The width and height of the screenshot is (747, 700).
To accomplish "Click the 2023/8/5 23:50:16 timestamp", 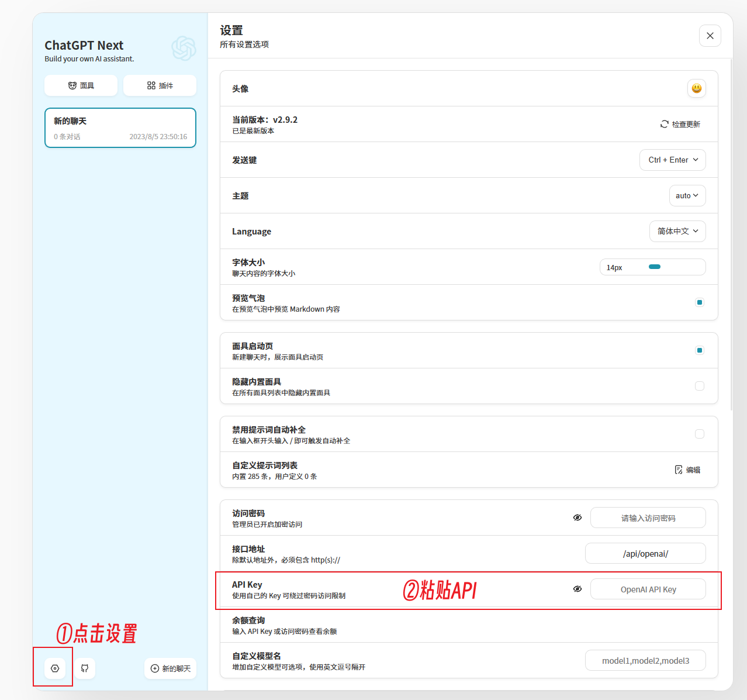I will click(158, 137).
